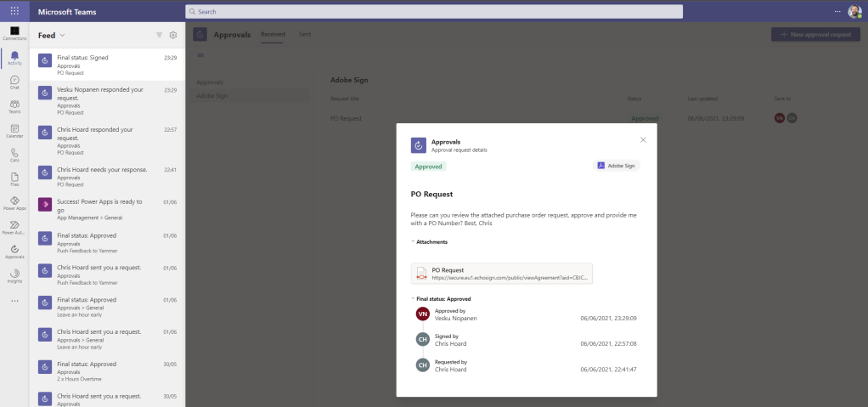Click in the Search box
The image size is (868, 407).
click(433, 12)
